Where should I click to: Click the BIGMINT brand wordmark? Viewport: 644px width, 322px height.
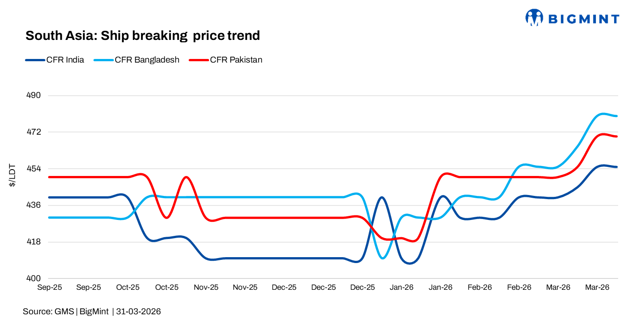point(584,19)
